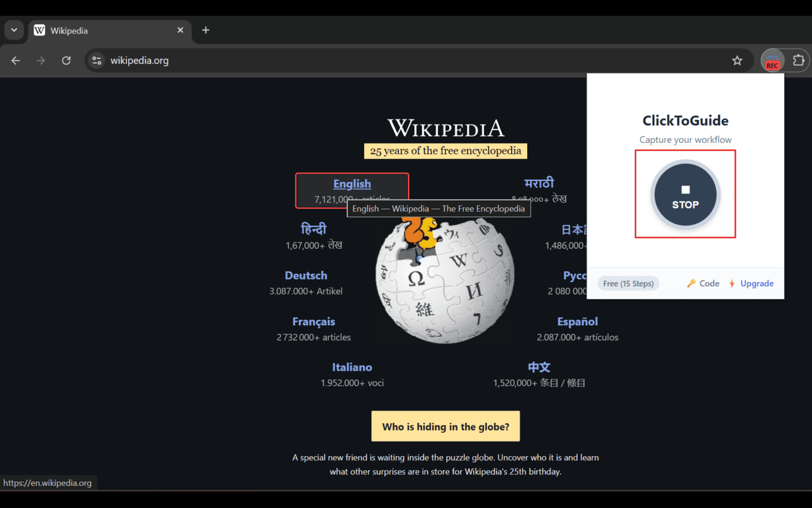Click Who is hiding in the globe?

click(445, 426)
